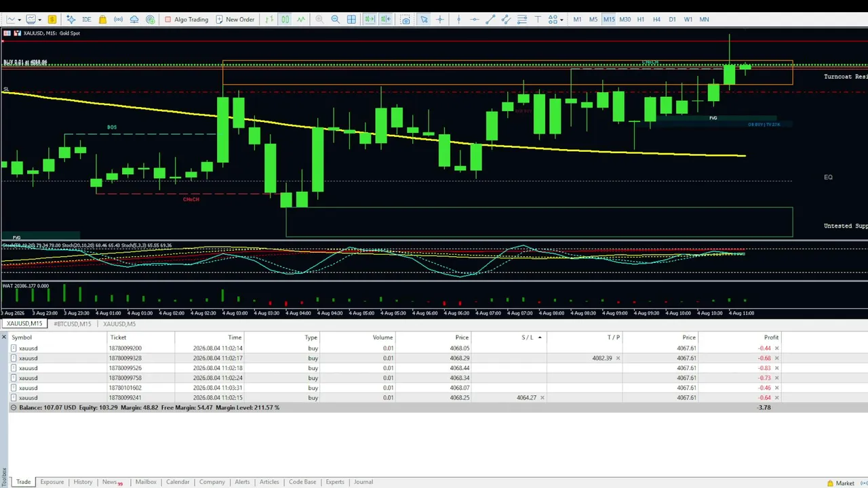The height and width of the screenshot is (488, 868).
Task: Switch timeframe to MN
Action: 705,19
